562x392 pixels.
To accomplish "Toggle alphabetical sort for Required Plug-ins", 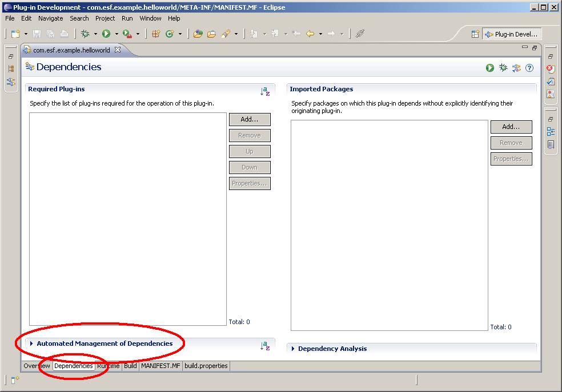I will pos(265,91).
